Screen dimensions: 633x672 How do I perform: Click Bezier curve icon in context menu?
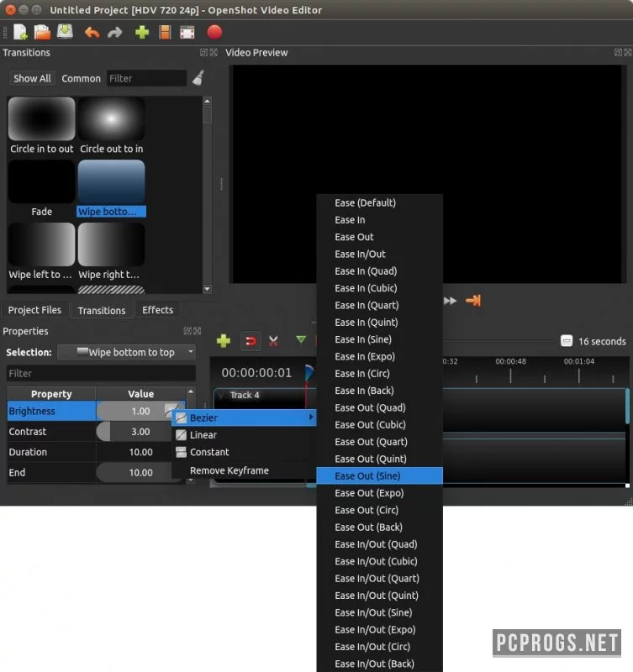(181, 417)
